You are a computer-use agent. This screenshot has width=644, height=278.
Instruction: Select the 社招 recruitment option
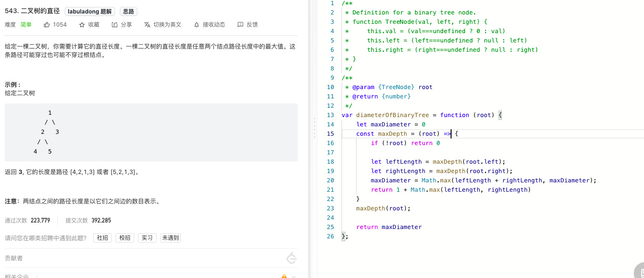tap(103, 238)
